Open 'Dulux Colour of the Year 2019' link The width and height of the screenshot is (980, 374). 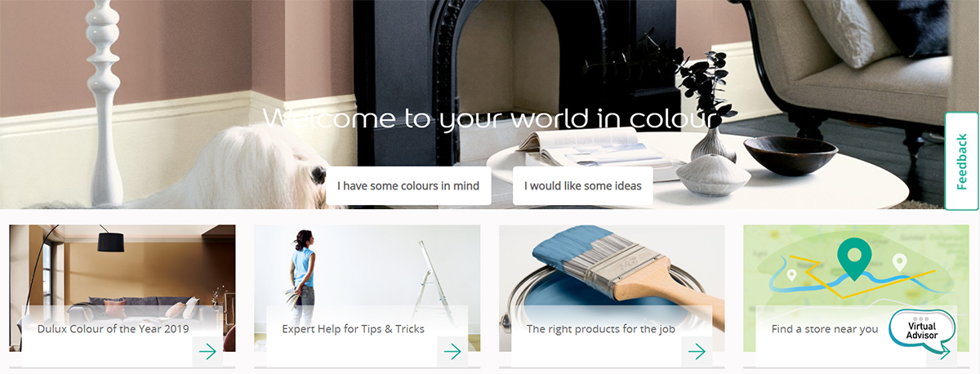[x=114, y=329]
